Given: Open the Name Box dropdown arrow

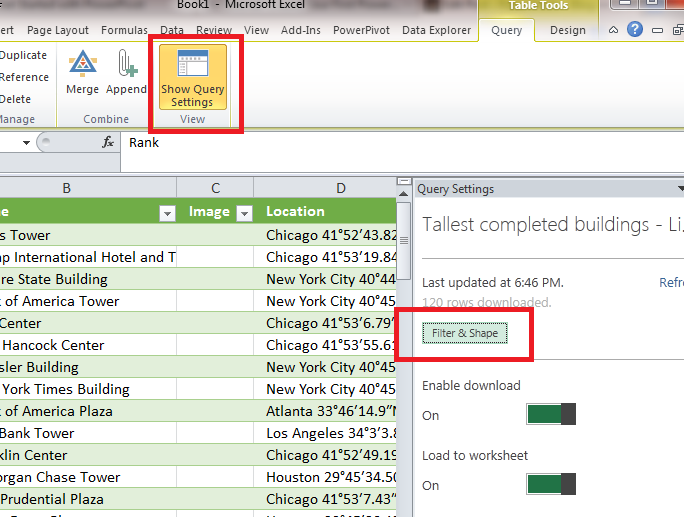Looking at the screenshot, I should point(26,143).
